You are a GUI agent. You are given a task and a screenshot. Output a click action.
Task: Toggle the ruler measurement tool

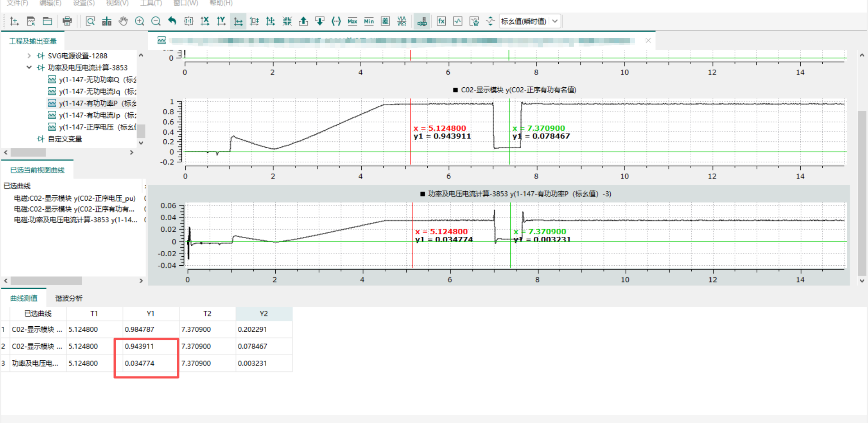(x=422, y=21)
